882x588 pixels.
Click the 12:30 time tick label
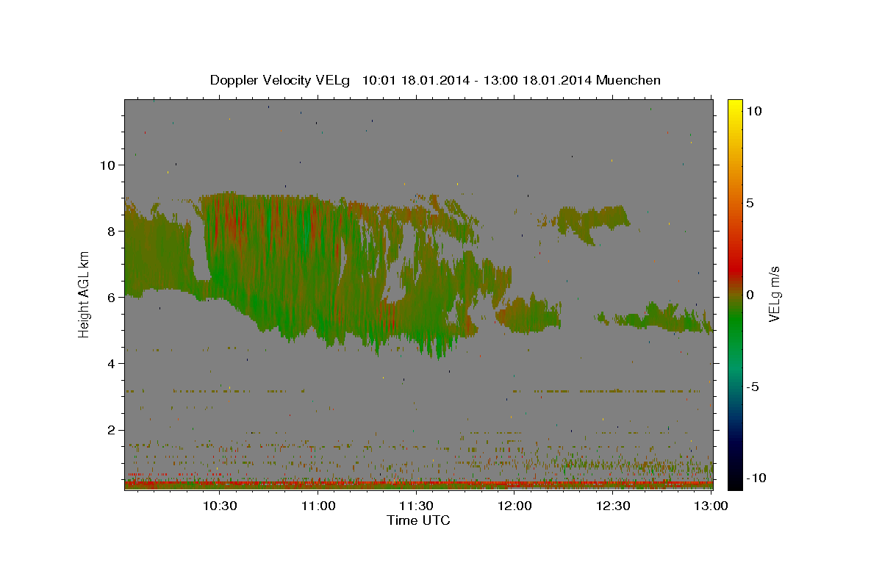coord(612,506)
